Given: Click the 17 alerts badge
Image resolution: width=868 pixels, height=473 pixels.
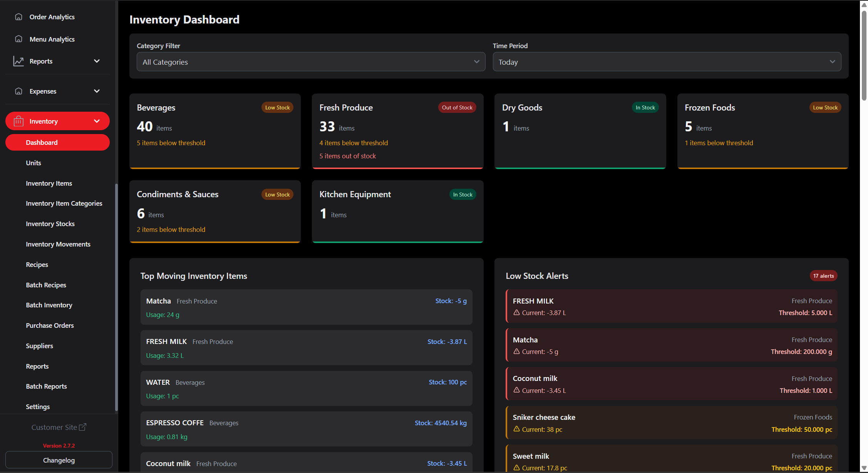Looking at the screenshot, I should click(823, 275).
